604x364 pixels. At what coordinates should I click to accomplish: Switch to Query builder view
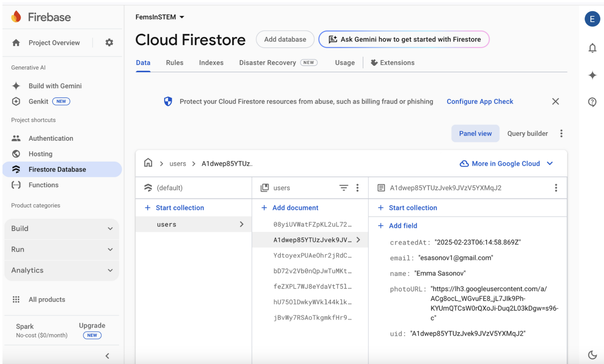[x=527, y=134]
